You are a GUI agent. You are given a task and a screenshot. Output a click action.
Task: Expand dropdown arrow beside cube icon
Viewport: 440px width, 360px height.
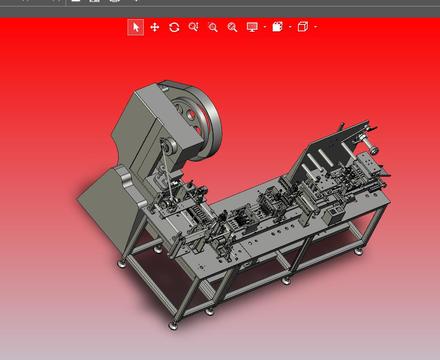pos(316,27)
